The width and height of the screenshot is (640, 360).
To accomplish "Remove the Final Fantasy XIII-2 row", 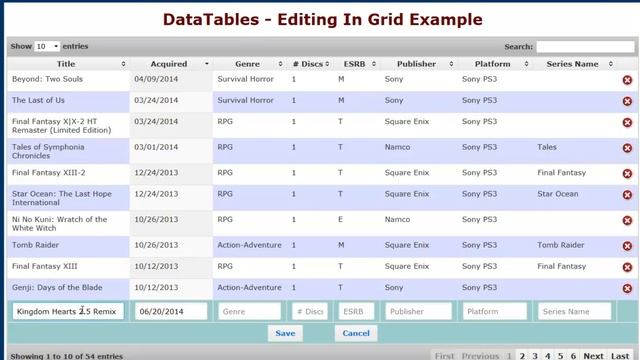I will pyautogui.click(x=627, y=173).
